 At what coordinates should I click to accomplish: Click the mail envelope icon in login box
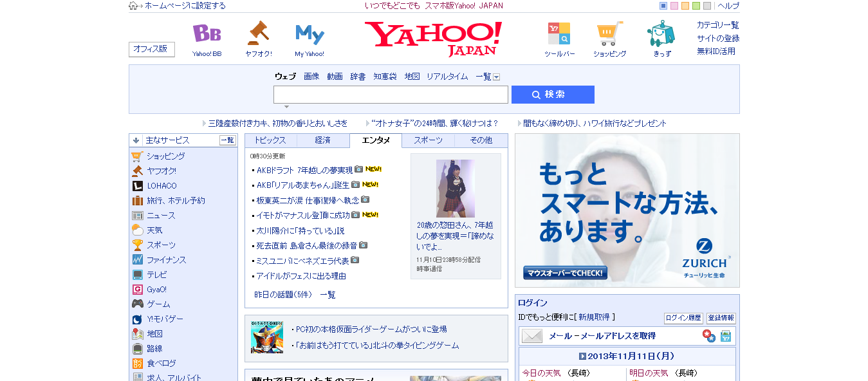coord(532,336)
